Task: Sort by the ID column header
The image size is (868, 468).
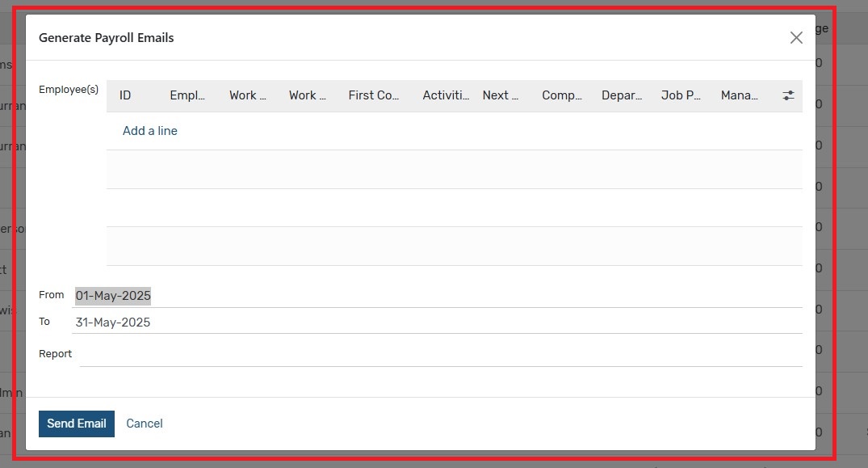Action: (125, 95)
